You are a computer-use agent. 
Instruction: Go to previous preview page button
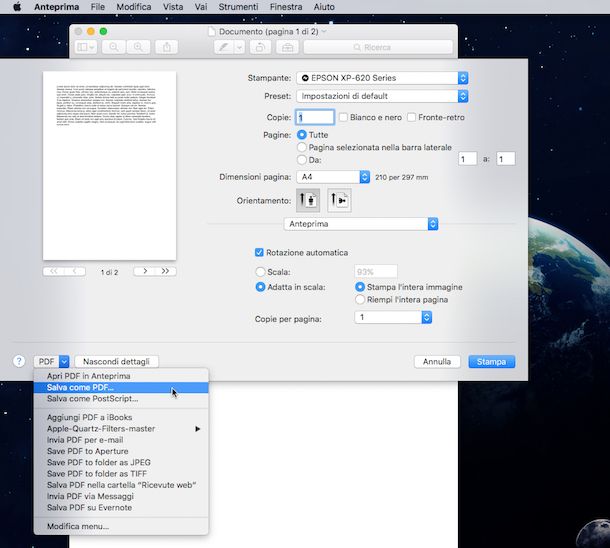75,271
